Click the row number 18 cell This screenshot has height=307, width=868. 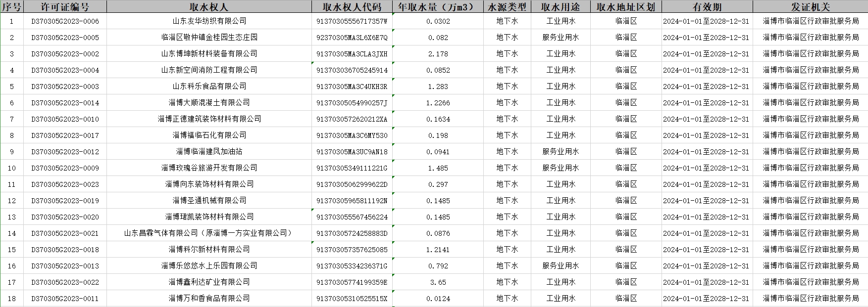tap(12, 299)
